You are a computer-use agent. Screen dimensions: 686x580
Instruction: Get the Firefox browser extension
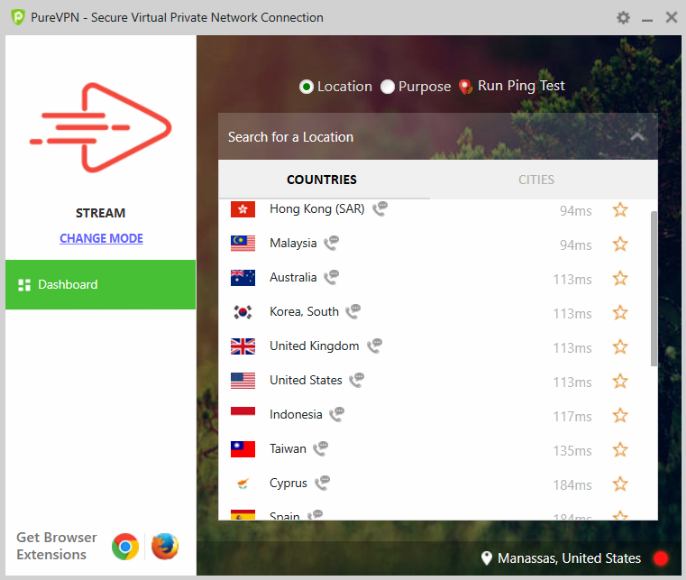(165, 546)
